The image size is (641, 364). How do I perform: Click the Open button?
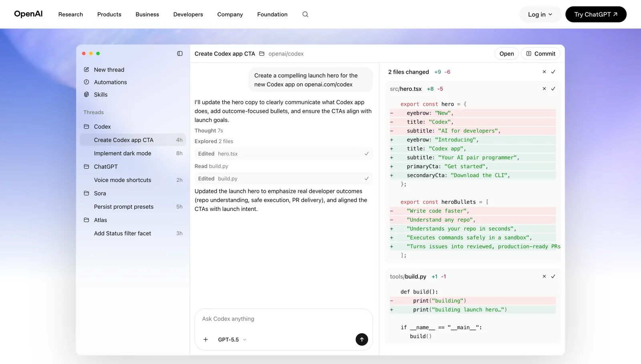coord(507,54)
